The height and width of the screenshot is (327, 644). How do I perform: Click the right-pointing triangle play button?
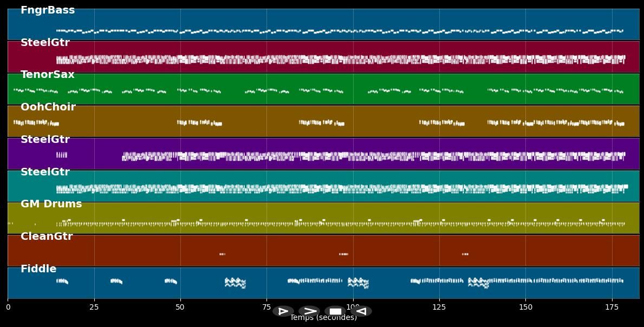(283, 311)
